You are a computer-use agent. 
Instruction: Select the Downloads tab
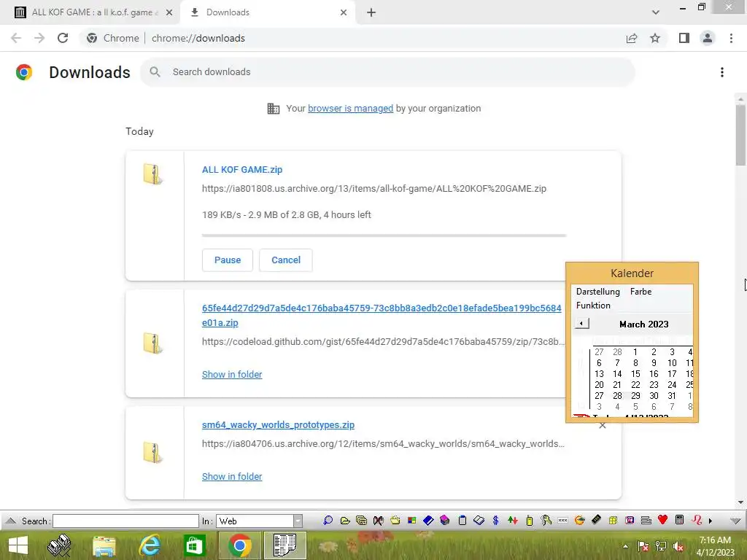267,12
